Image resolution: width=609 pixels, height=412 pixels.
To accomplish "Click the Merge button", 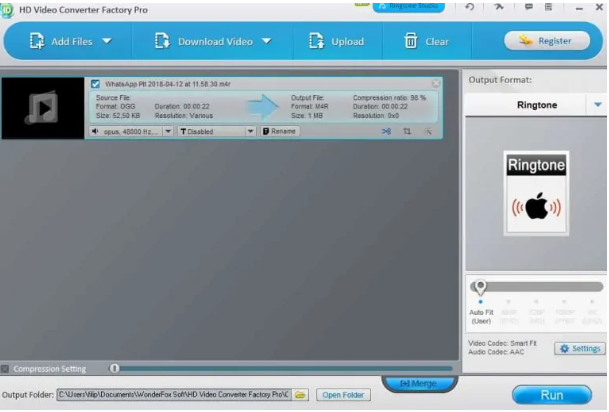I will 419,384.
